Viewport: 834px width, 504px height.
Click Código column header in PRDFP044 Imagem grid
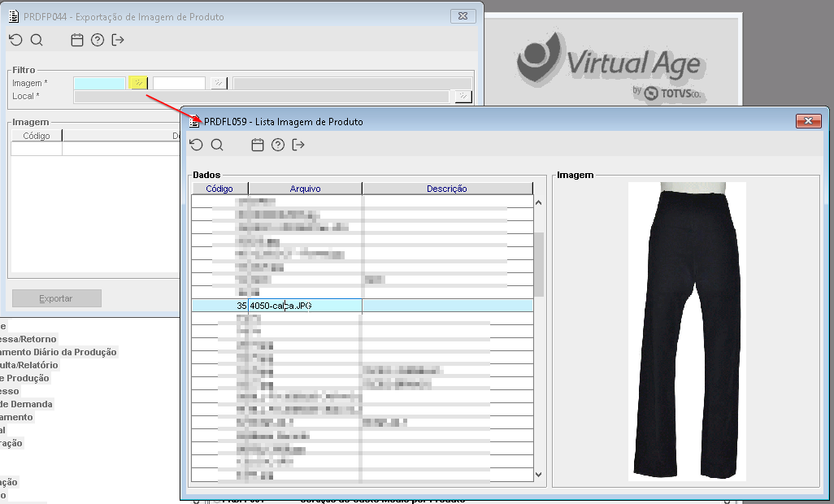click(36, 136)
